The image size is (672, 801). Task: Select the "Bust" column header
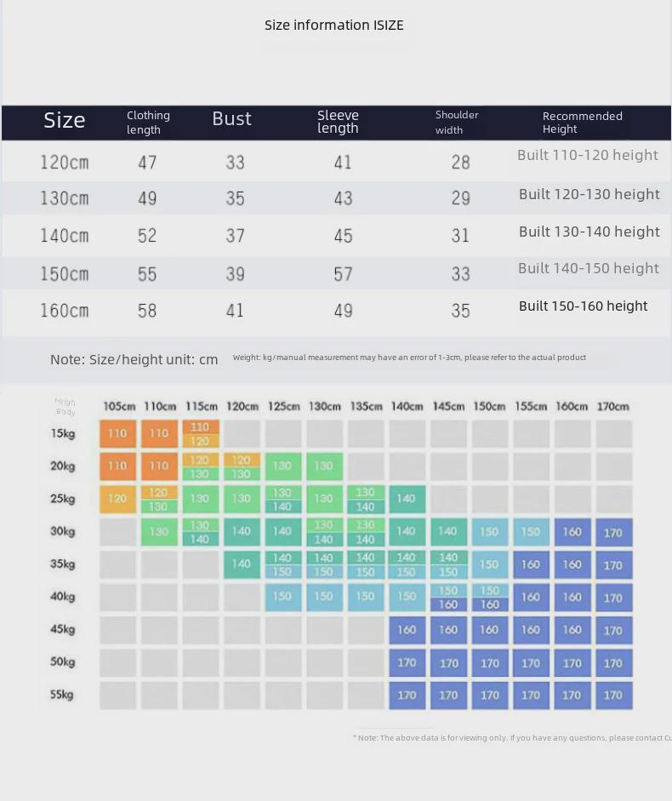[x=231, y=119]
